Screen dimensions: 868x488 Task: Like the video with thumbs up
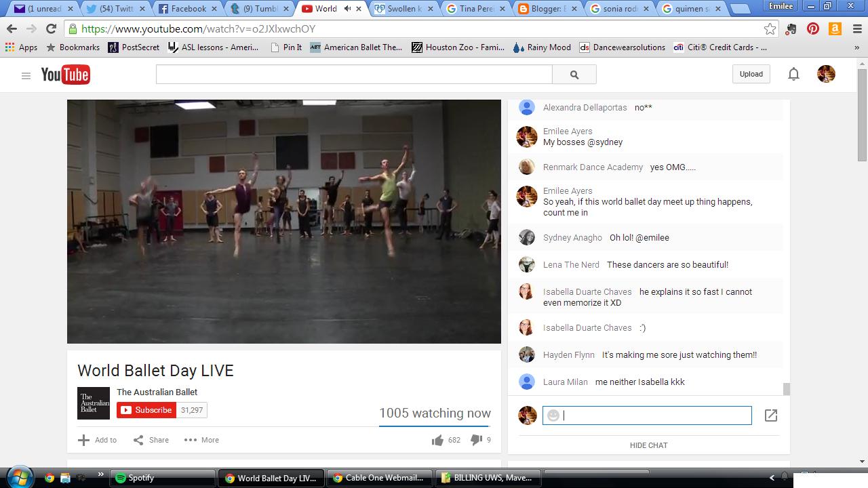click(x=437, y=441)
